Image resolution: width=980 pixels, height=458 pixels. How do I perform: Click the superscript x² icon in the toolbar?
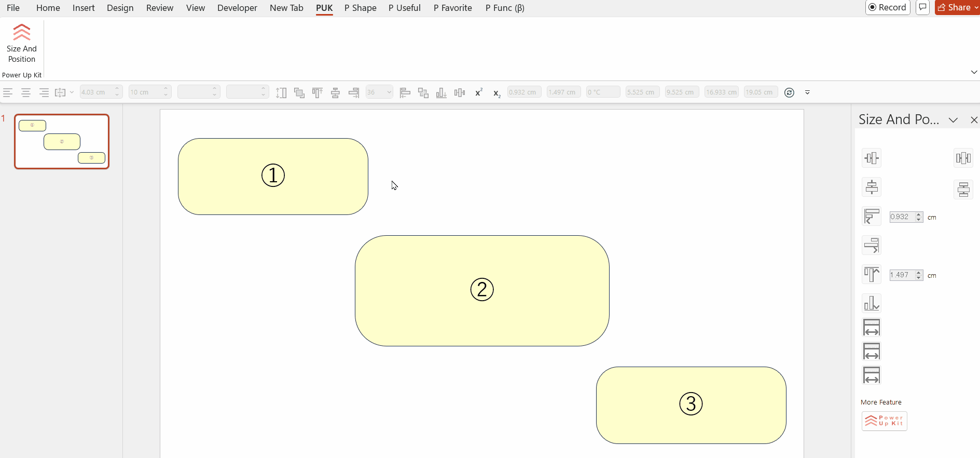pos(478,92)
